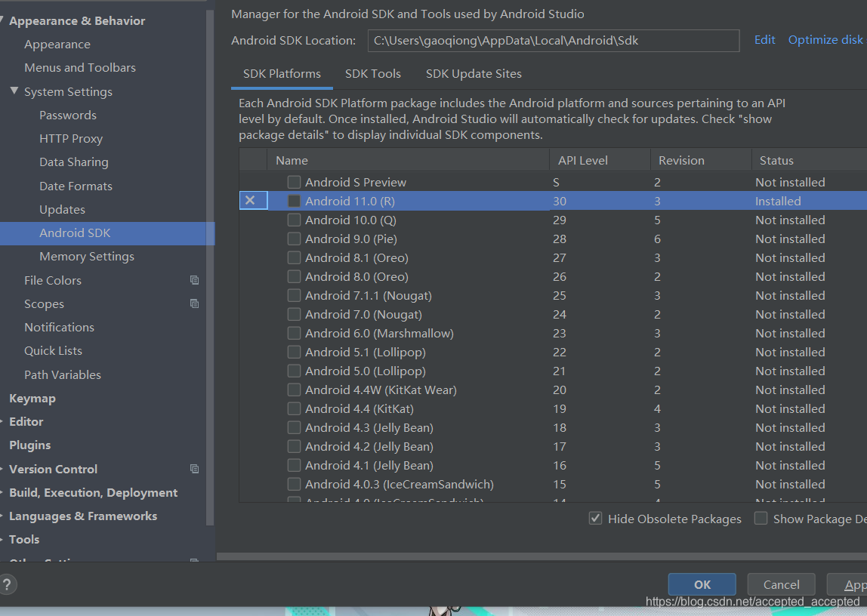Check the Android 4.0.3 (IceCreamSandwich) checkbox
Image resolution: width=867 pixels, height=616 pixels.
[295, 484]
